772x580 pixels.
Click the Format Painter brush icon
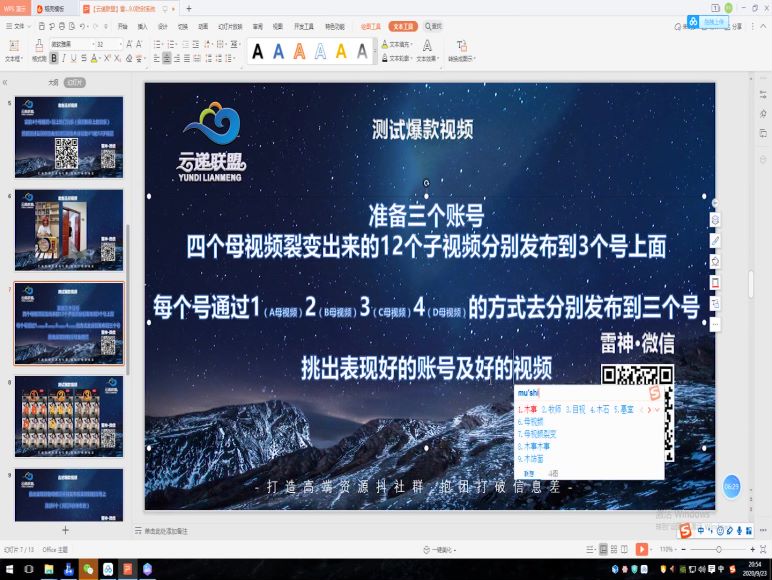pyautogui.click(x=39, y=46)
